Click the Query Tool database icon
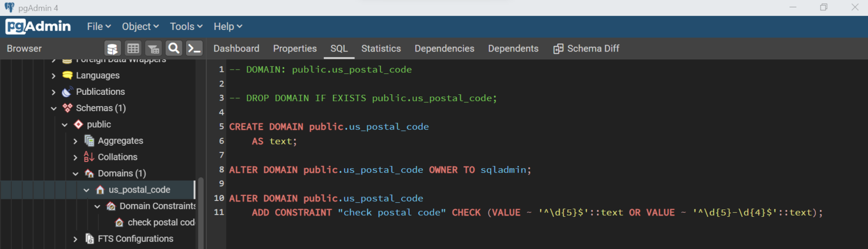 [x=112, y=49]
